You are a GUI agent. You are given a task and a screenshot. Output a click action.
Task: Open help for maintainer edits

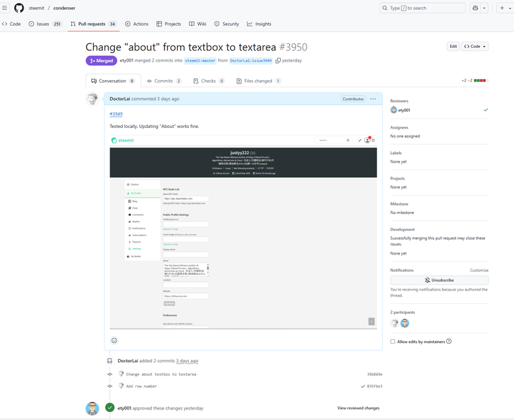pos(449,341)
